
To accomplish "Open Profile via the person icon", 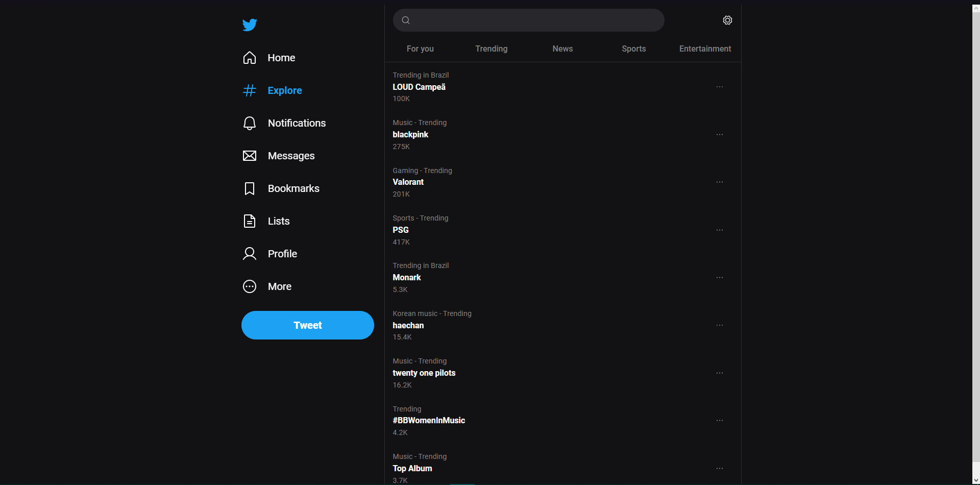I will click(x=250, y=254).
